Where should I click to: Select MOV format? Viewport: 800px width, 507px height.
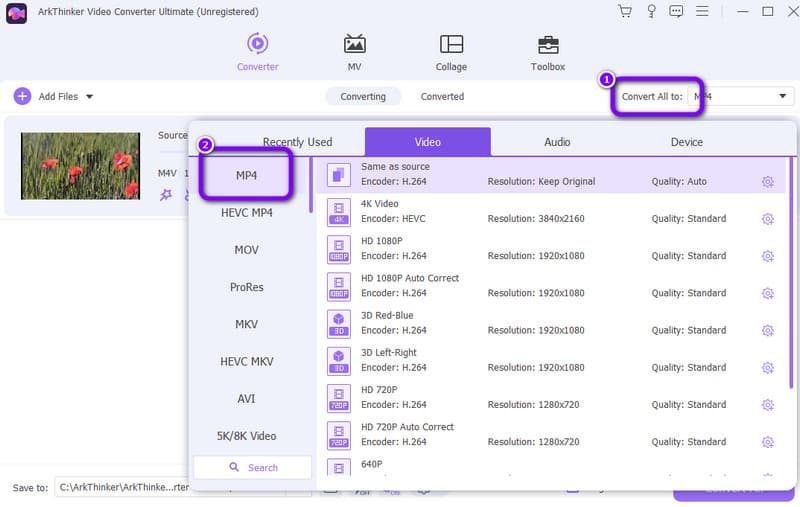click(246, 250)
